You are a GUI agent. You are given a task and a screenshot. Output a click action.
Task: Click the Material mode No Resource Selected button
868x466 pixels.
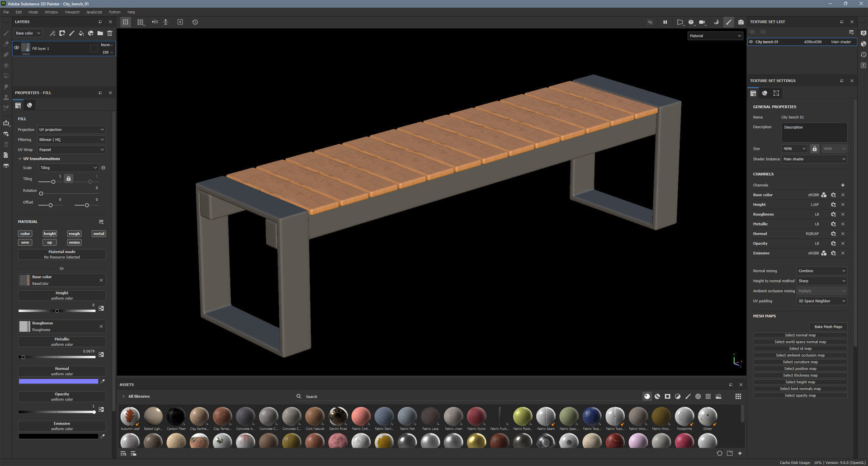[x=62, y=254]
